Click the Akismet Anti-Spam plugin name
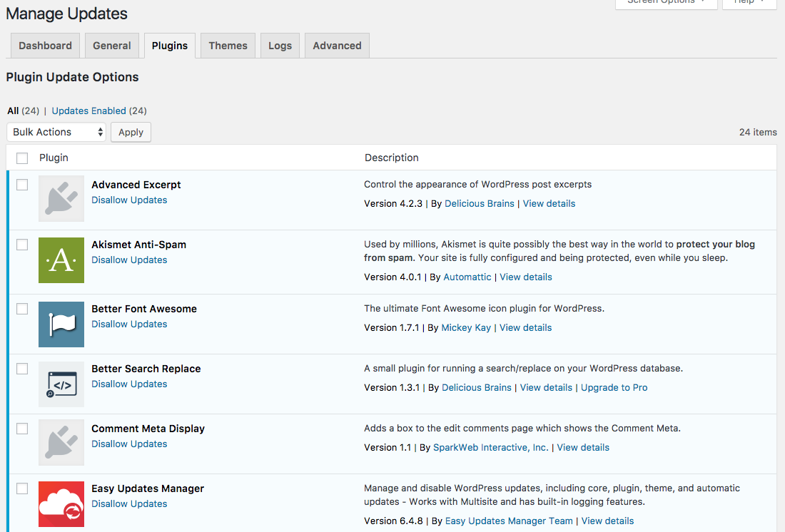 point(138,245)
